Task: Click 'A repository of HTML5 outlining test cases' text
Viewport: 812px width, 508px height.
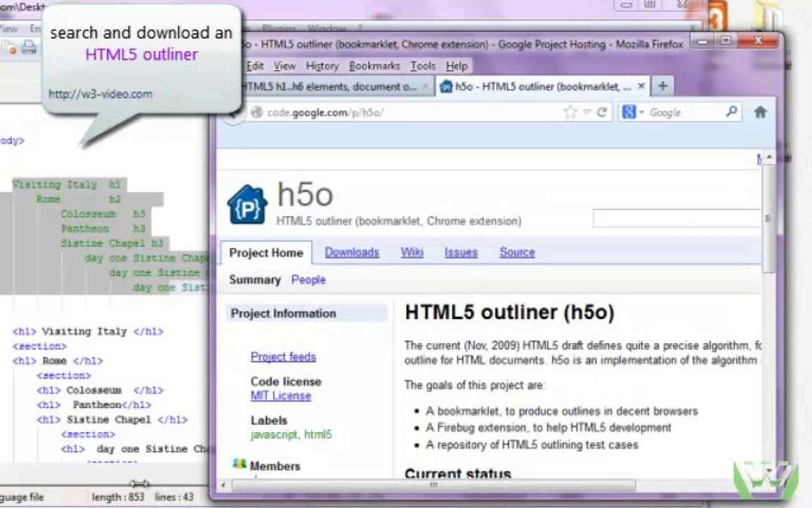Action: coord(532,445)
